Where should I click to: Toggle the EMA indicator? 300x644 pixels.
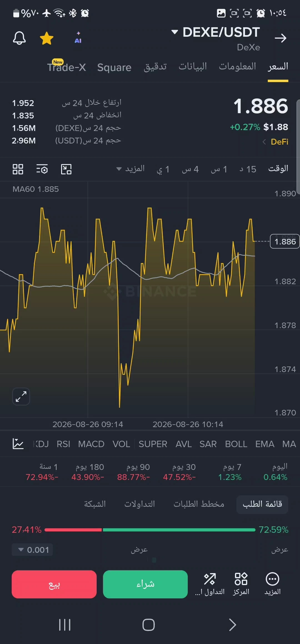[265, 444]
